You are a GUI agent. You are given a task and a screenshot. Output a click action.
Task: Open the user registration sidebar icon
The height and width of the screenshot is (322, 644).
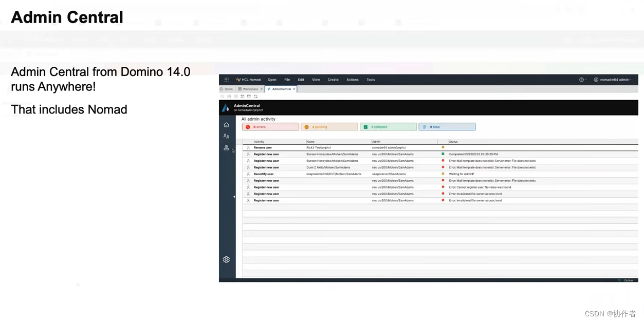point(226,148)
